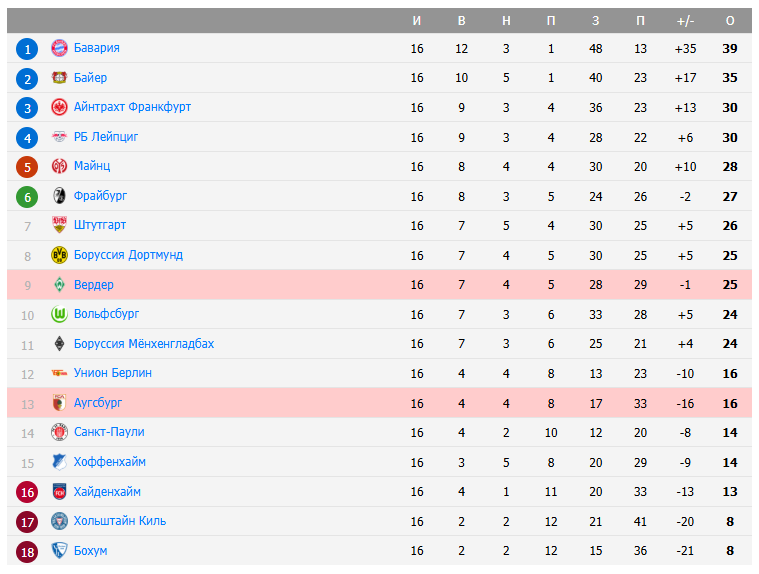
Task: Click the Хольштайн Киль club logo
Action: (x=59, y=521)
